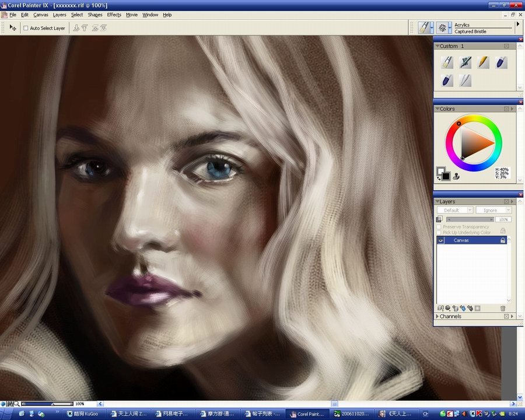The image size is (525, 420).
Task: Expand the Channels palette
Action: click(x=437, y=316)
